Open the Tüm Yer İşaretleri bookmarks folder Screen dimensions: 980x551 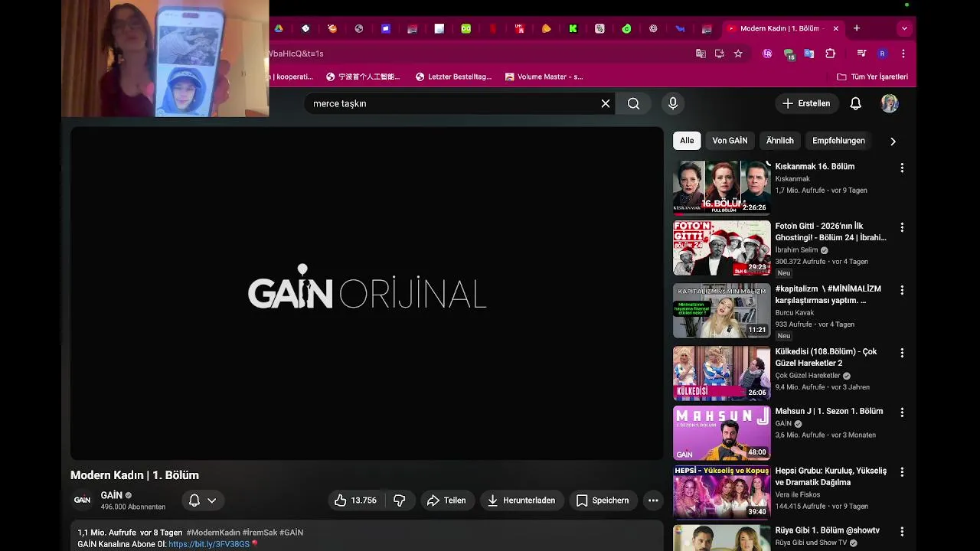pos(872,77)
